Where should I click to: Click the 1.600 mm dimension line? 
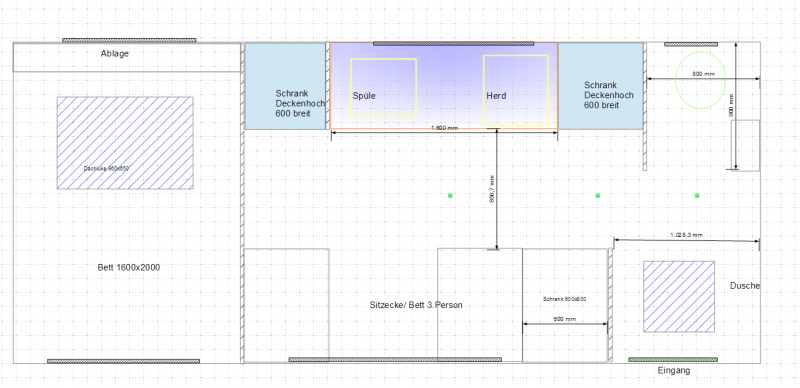point(444,132)
